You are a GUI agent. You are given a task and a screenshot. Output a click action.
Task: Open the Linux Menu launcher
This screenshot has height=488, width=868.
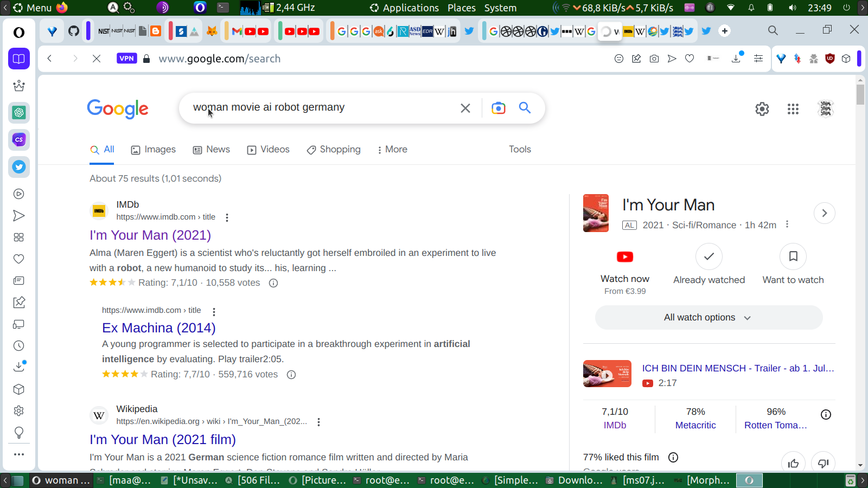(33, 8)
